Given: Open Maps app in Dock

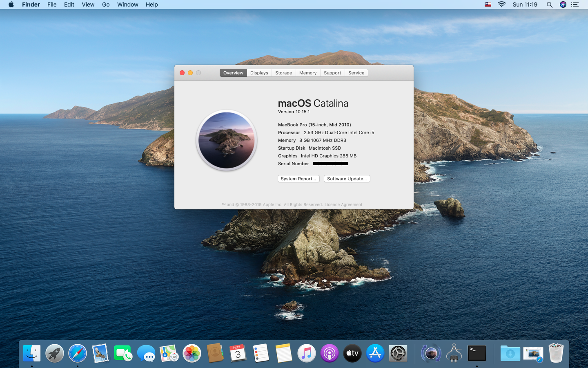Looking at the screenshot, I should [x=169, y=353].
